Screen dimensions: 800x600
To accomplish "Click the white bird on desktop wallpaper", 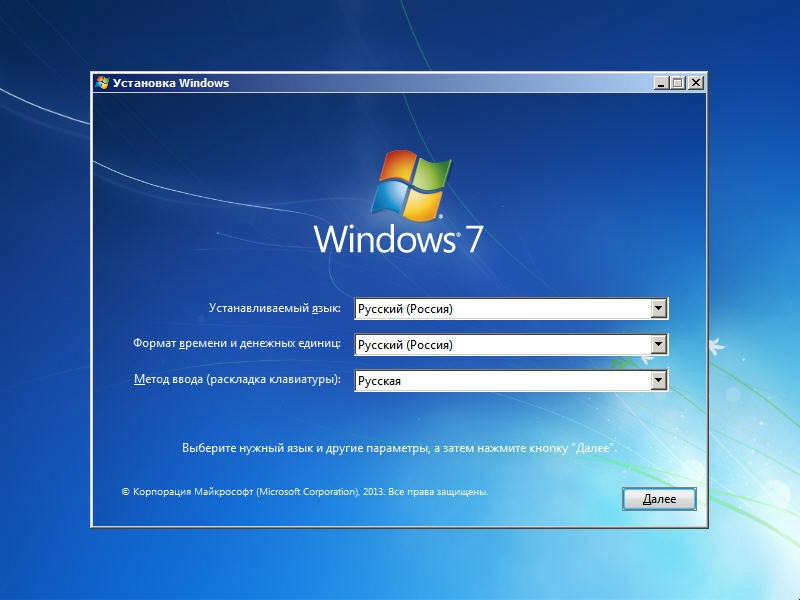I will click(715, 347).
